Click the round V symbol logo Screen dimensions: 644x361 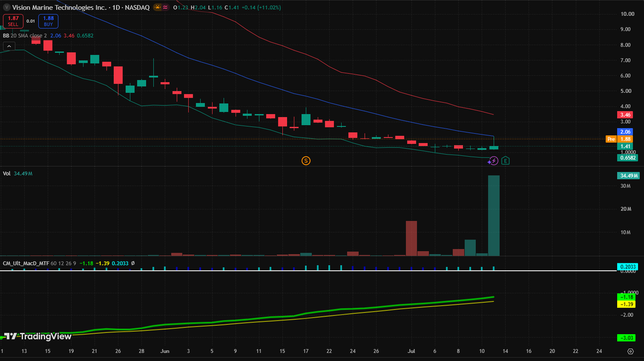6,7
